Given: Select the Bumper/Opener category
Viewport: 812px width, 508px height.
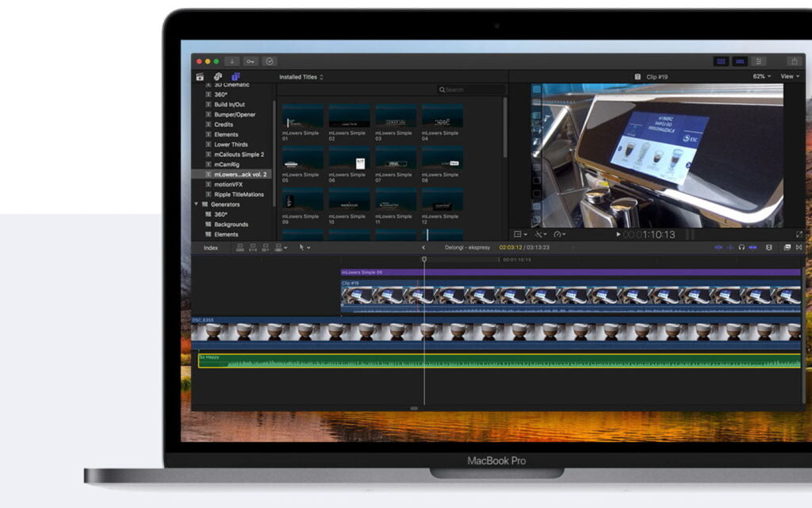Looking at the screenshot, I should coord(235,114).
